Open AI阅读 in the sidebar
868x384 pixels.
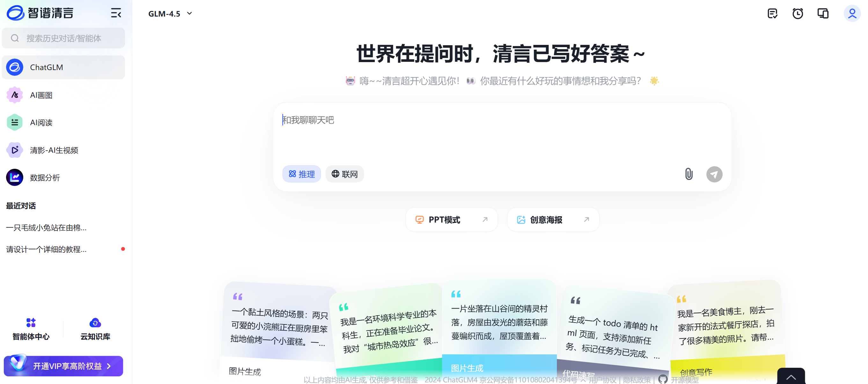pyautogui.click(x=63, y=123)
